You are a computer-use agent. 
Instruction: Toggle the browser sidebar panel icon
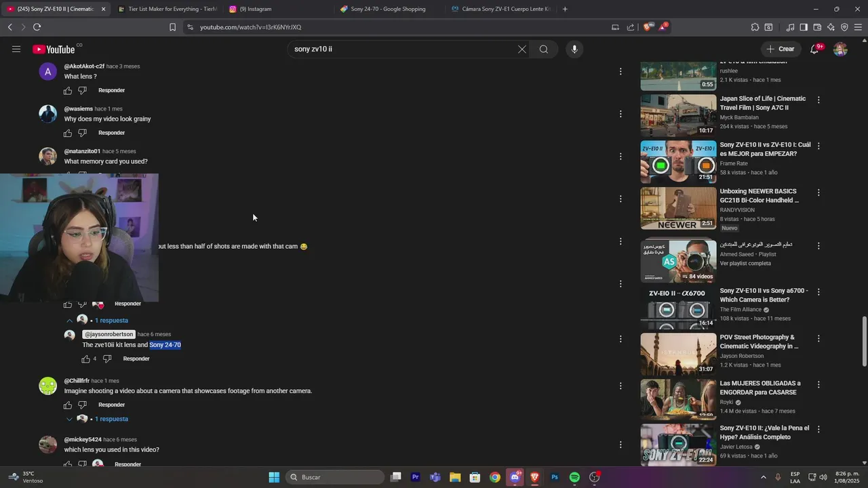click(804, 27)
